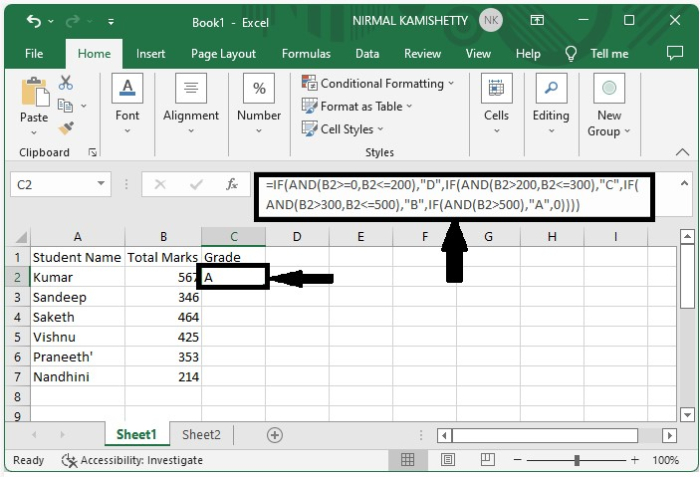
Task: Open the Help tab
Action: (528, 54)
